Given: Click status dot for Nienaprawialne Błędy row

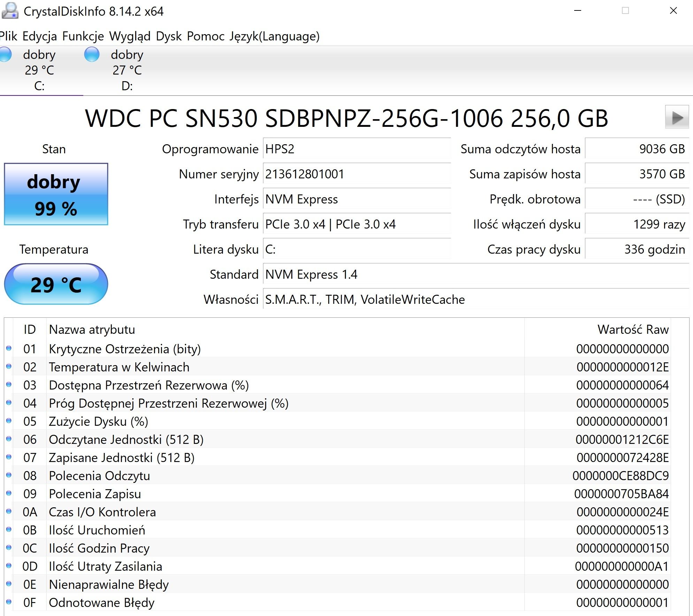Looking at the screenshot, I should pos(9,584).
